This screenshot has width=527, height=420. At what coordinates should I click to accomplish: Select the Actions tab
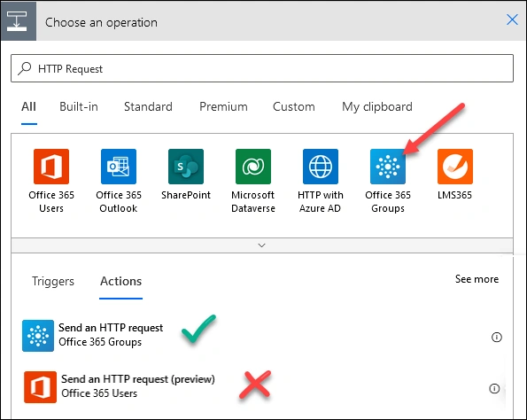(x=121, y=281)
